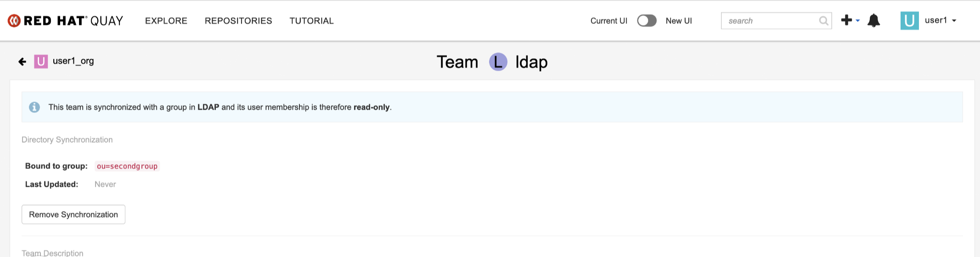Navigate back to user1_org organization link

point(73,61)
